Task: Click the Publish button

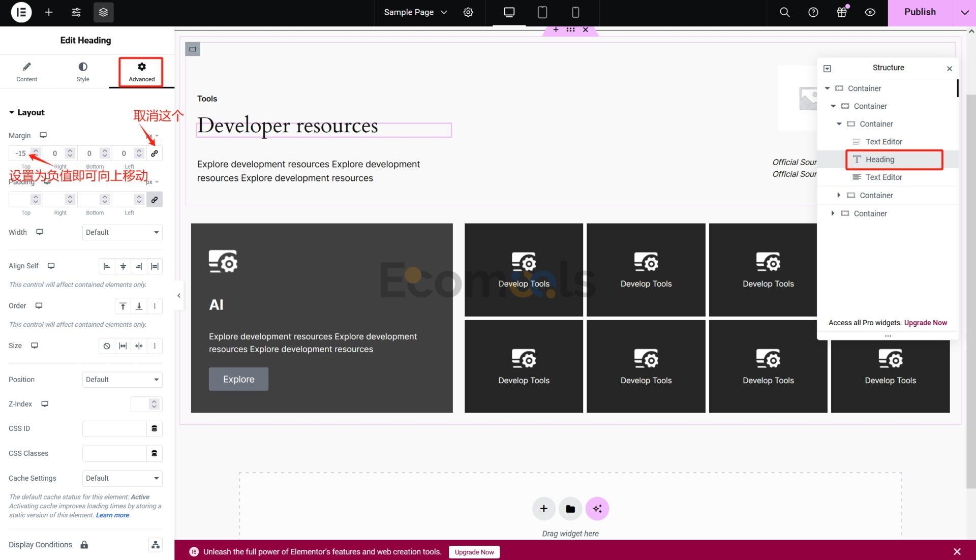Action: pyautogui.click(x=920, y=12)
